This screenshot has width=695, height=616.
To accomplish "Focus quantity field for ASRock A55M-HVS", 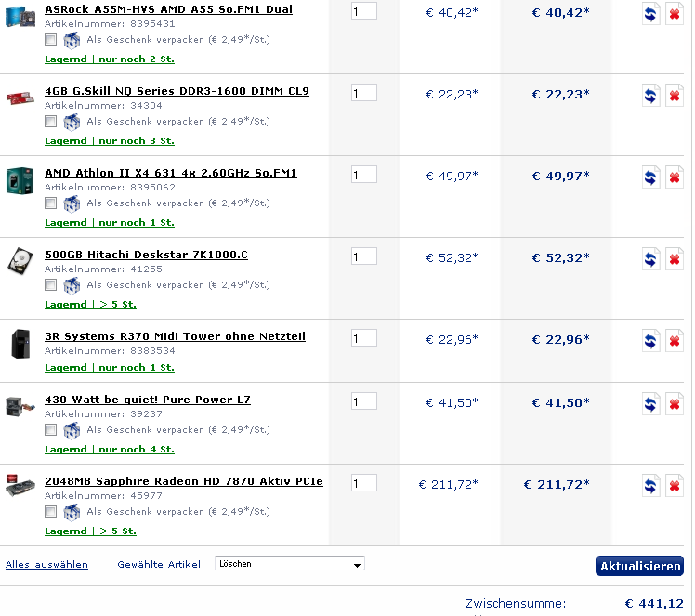I will [x=364, y=11].
